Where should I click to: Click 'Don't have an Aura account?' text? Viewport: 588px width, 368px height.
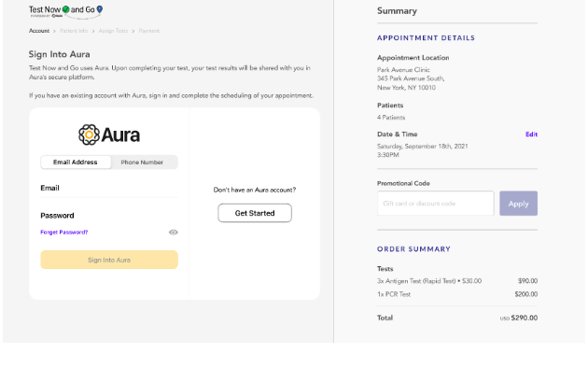click(x=255, y=190)
